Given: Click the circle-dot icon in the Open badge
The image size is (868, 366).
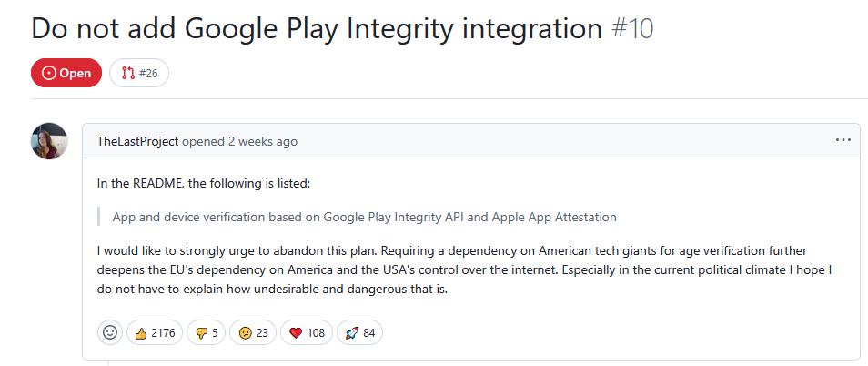Looking at the screenshot, I should coord(49,73).
